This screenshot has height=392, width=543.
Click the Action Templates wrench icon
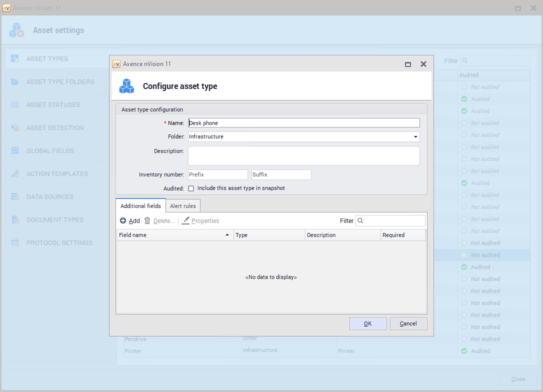coord(15,173)
